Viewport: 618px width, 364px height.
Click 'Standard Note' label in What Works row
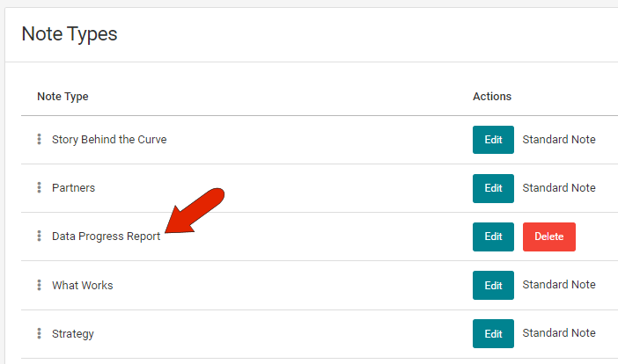pos(559,285)
